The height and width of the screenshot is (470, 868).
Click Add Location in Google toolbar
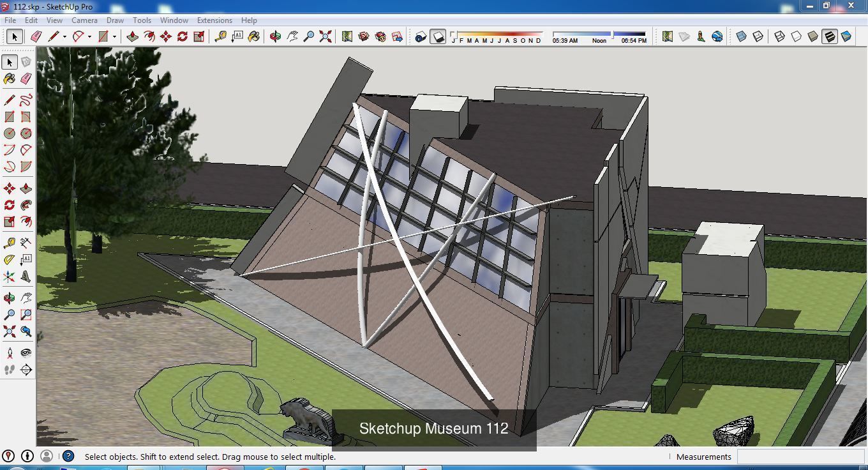[667, 36]
